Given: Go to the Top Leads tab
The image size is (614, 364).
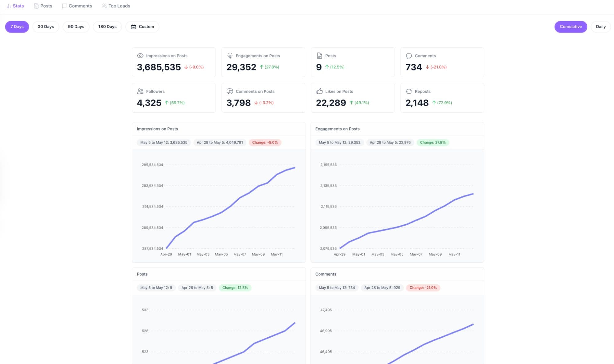Looking at the screenshot, I should click(116, 6).
